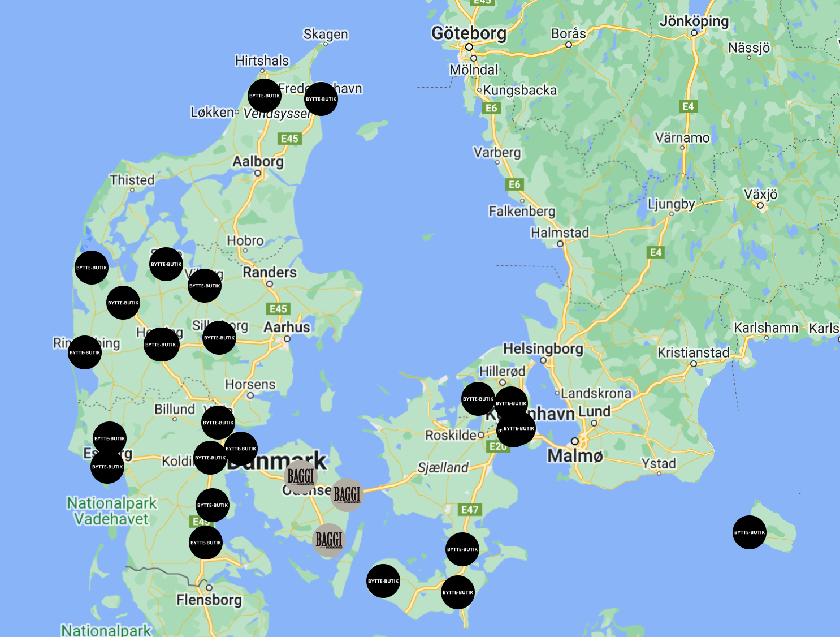Select the BYTTE-BUTIK marker covering Frederikshavn label
Screen dimensions: 840x637
pos(321,99)
